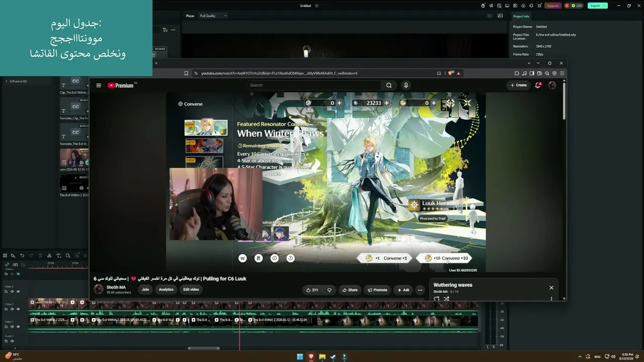Open the YouTube guide hamburger menu
Screen dimensions: 644x362
click(x=99, y=85)
